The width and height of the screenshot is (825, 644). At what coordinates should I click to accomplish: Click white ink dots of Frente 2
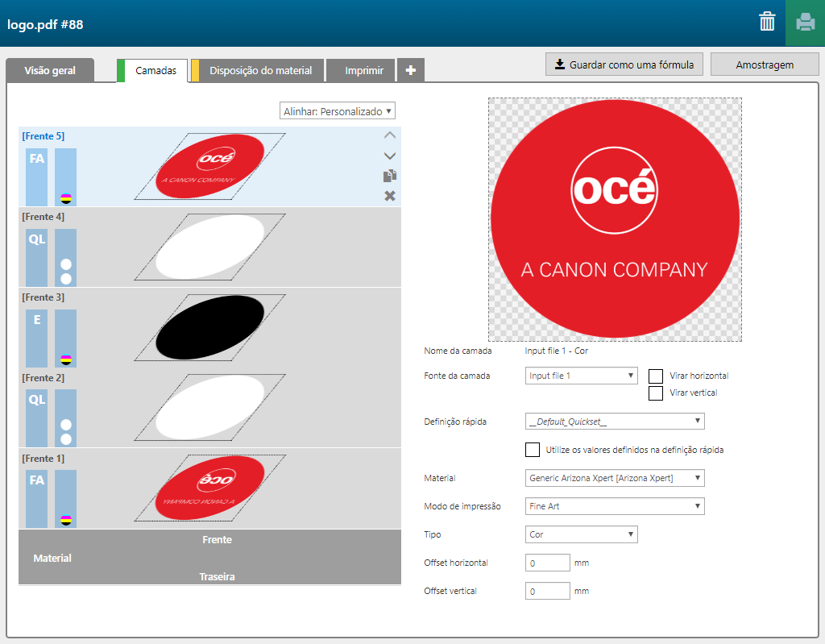66,432
